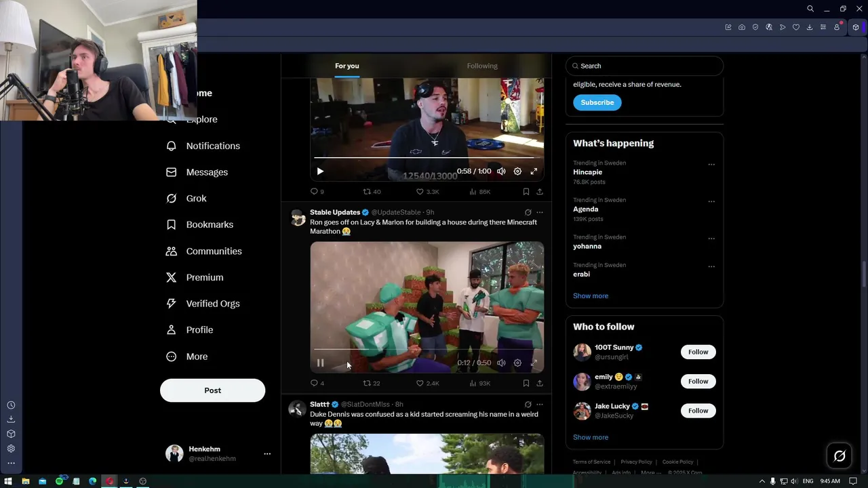The image size is (868, 488).
Task: Play the top 0:58 video
Action: [320, 171]
